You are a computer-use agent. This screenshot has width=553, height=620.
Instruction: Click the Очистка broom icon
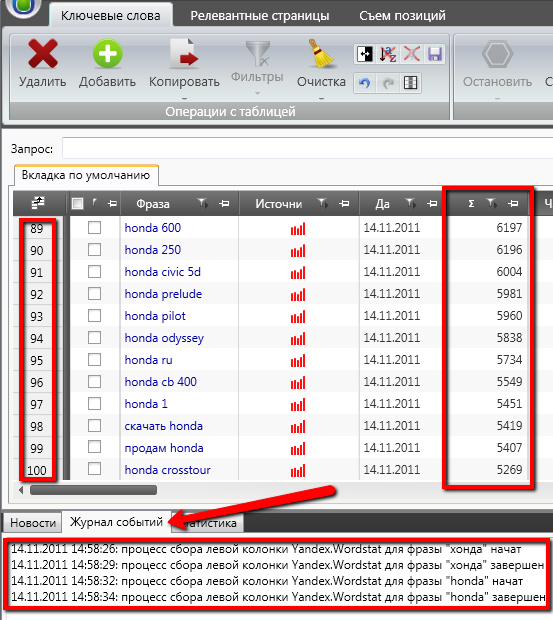321,53
